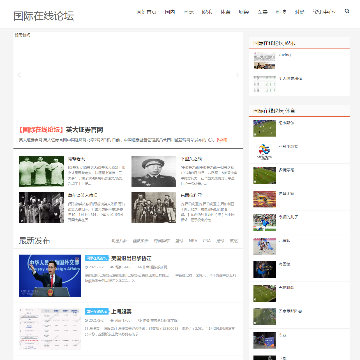The image size is (360, 360).
Task: Click the colorful football league logo in sidebar
Action: (x=264, y=152)
